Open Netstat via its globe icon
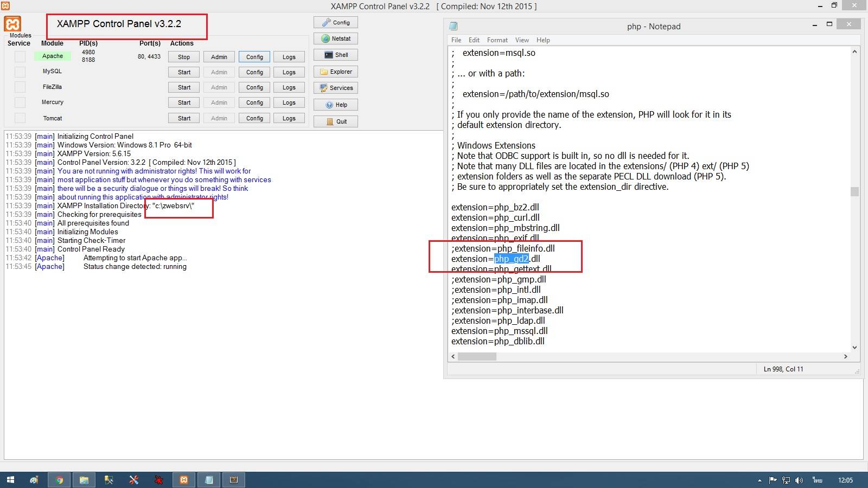Image resolution: width=868 pixels, height=488 pixels. (x=336, y=38)
